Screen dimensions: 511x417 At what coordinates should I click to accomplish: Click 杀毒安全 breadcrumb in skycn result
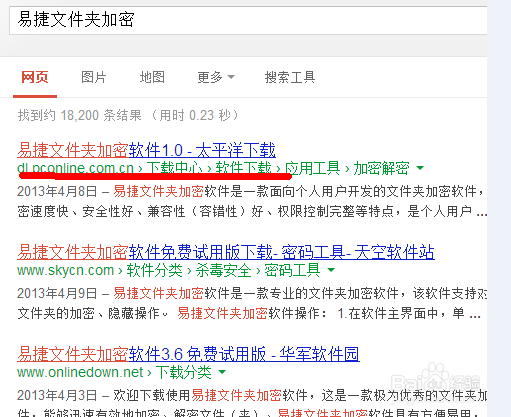223,270
